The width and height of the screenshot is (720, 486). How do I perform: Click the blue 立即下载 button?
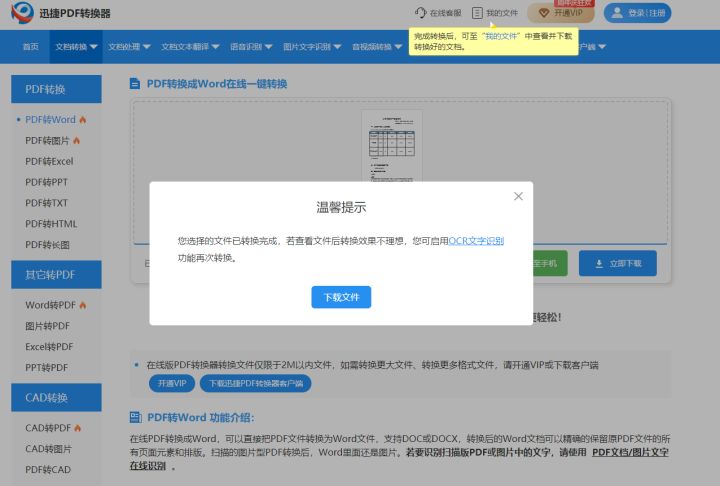pos(618,263)
